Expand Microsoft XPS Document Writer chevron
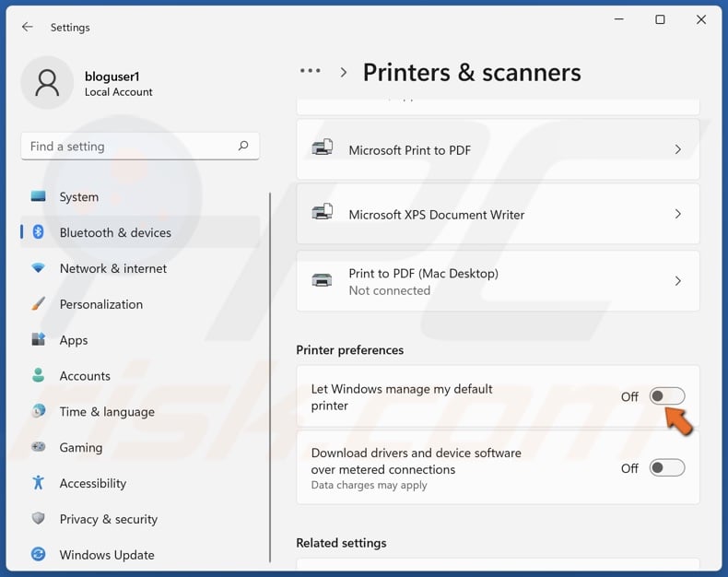728x577 pixels. tap(678, 214)
